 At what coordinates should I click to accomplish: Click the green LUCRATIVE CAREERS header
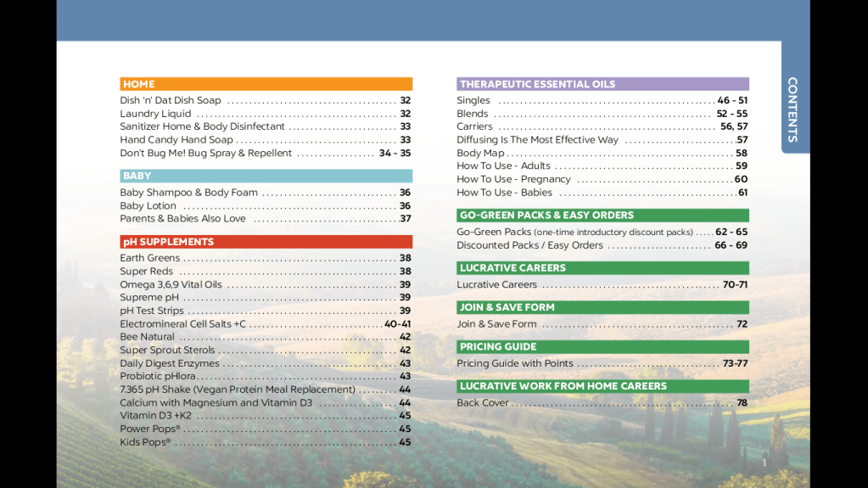coord(602,268)
